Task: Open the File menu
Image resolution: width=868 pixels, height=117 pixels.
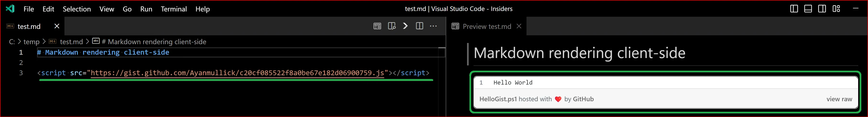Action: pyautogui.click(x=29, y=9)
